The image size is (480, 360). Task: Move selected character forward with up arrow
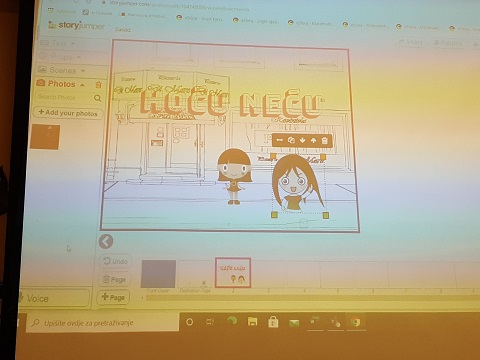pyautogui.click(x=313, y=141)
